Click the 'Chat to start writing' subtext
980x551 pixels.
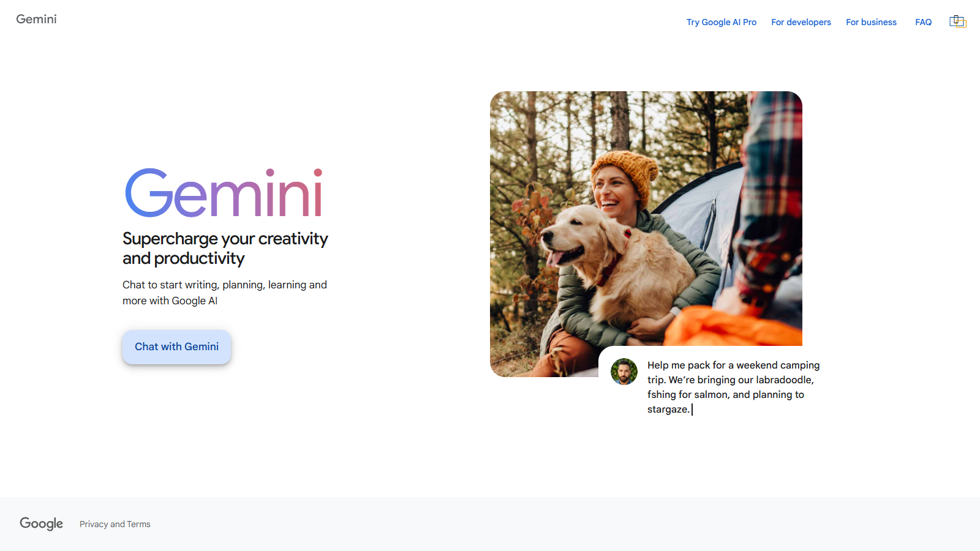point(224,293)
